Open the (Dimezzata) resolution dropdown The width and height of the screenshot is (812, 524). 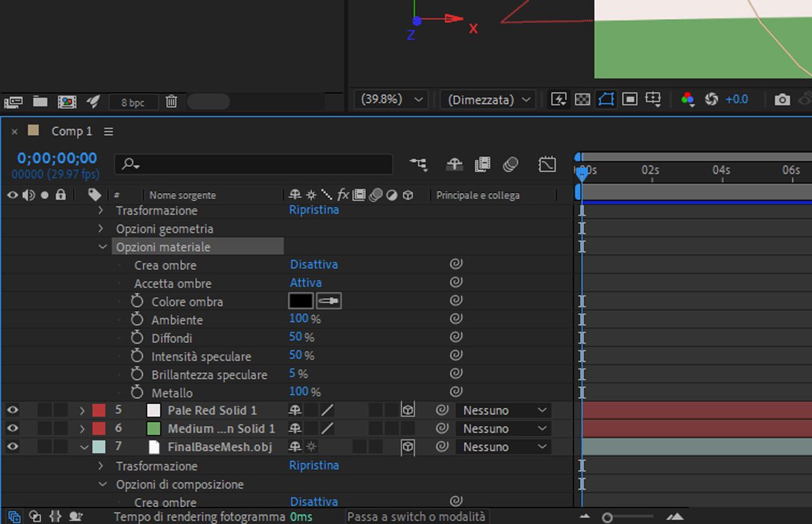pos(488,99)
